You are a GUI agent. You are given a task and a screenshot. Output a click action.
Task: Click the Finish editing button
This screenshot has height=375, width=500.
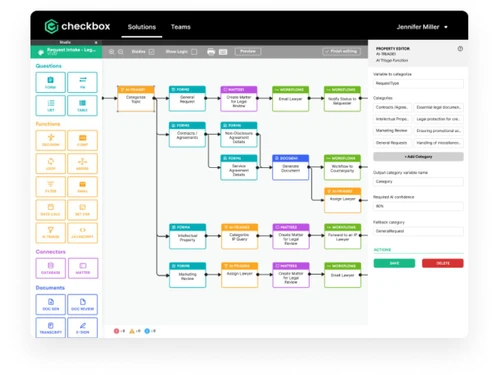click(341, 51)
